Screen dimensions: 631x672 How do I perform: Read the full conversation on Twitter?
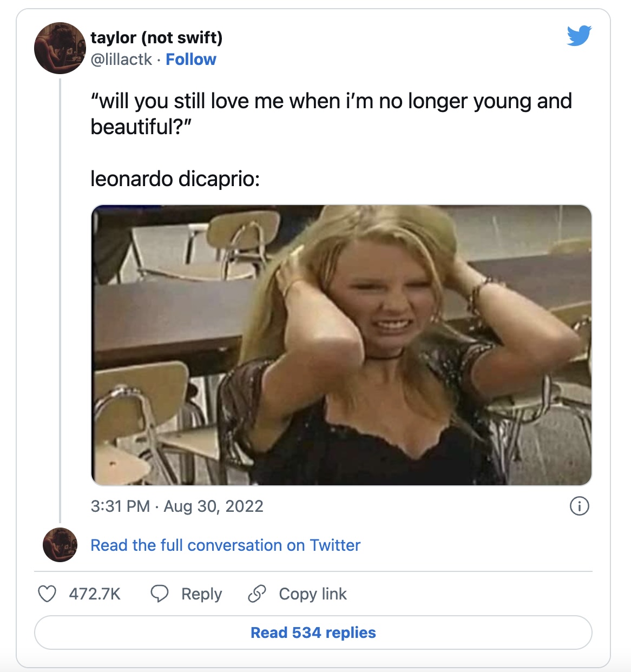(225, 545)
